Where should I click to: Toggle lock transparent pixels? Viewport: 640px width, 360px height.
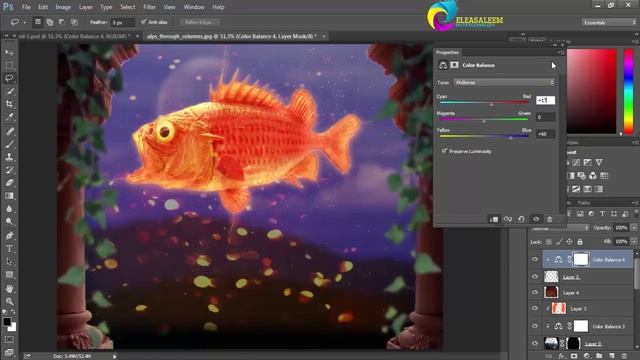(549, 242)
